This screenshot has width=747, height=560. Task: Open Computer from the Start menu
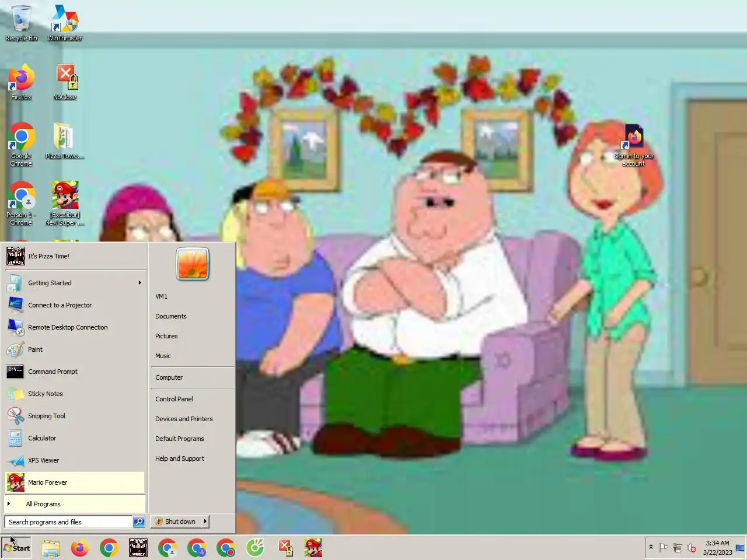(x=193, y=377)
